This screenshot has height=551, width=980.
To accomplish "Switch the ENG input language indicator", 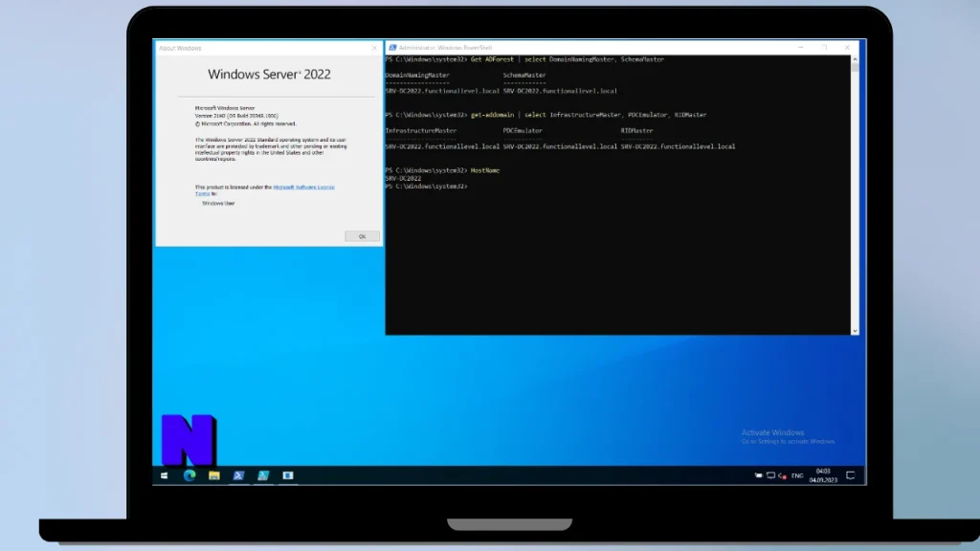I will click(797, 476).
